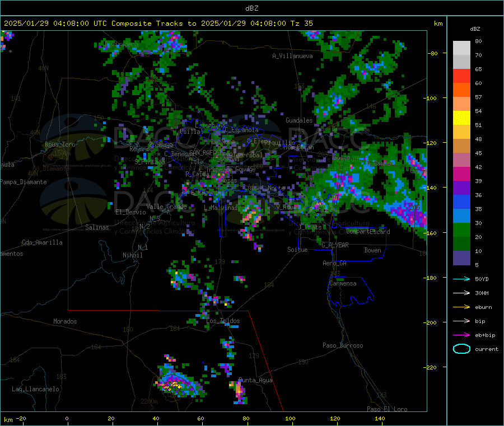Click the 'eb+bip' legend label
This screenshot has width=504, height=426.
485,335
